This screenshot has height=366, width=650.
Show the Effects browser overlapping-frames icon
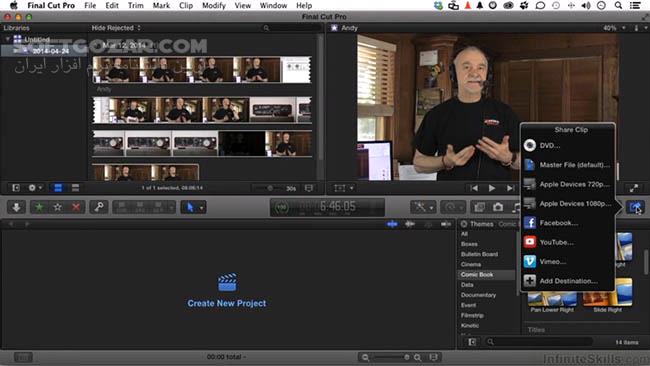(x=480, y=207)
